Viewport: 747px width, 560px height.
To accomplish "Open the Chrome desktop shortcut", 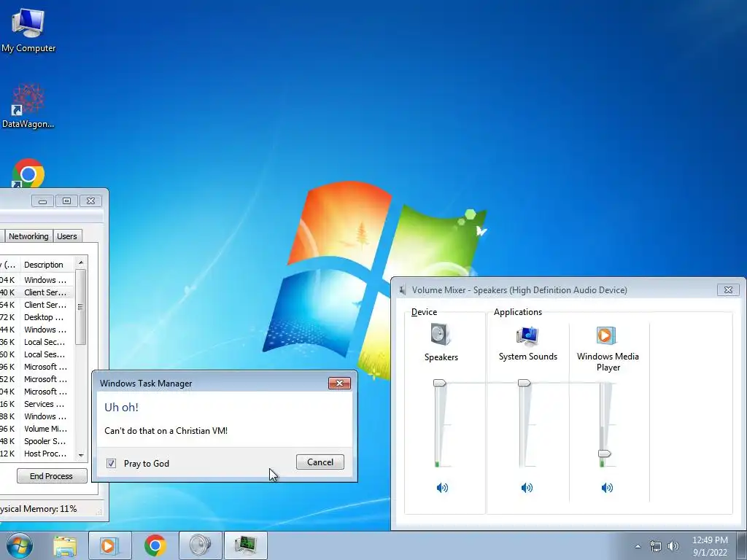I will pos(28,174).
